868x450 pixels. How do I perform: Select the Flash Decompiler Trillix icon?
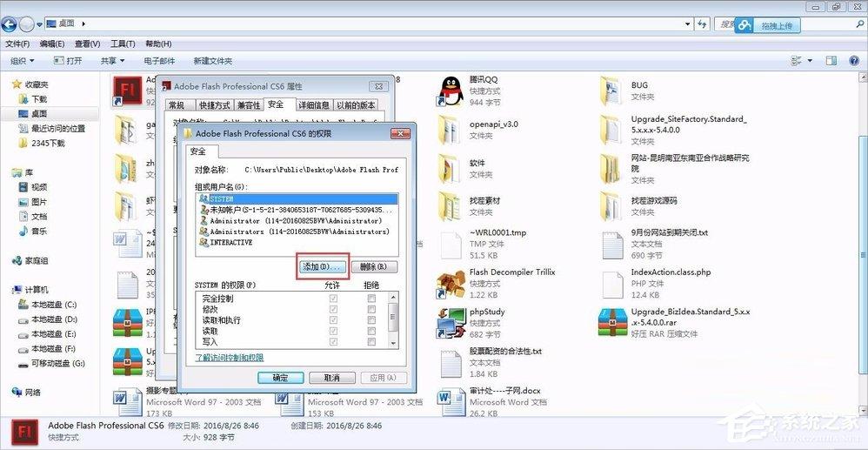[x=451, y=283]
